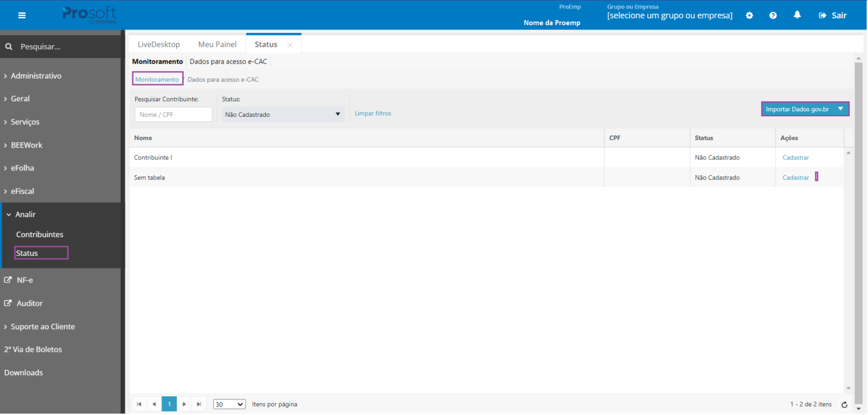Open settings gear icon in header
The width and height of the screenshot is (868, 415).
(x=749, y=15)
